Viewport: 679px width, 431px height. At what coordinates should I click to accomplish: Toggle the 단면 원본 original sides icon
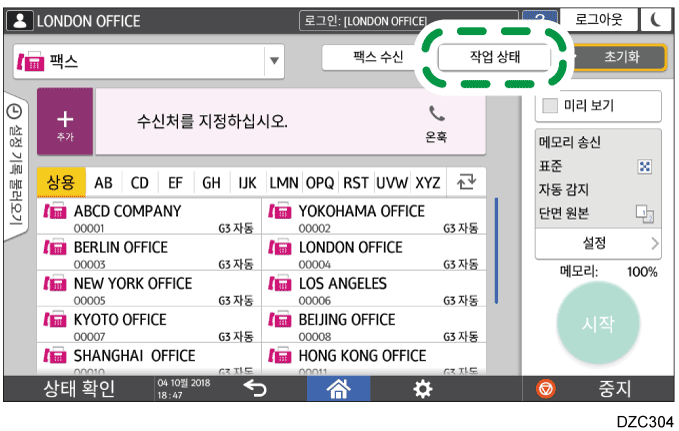point(645,212)
